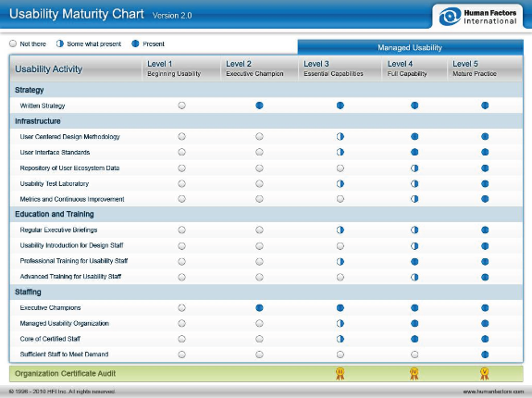Click the Level 5 certificate ribbon badge
The image size is (532, 398).
tap(485, 373)
